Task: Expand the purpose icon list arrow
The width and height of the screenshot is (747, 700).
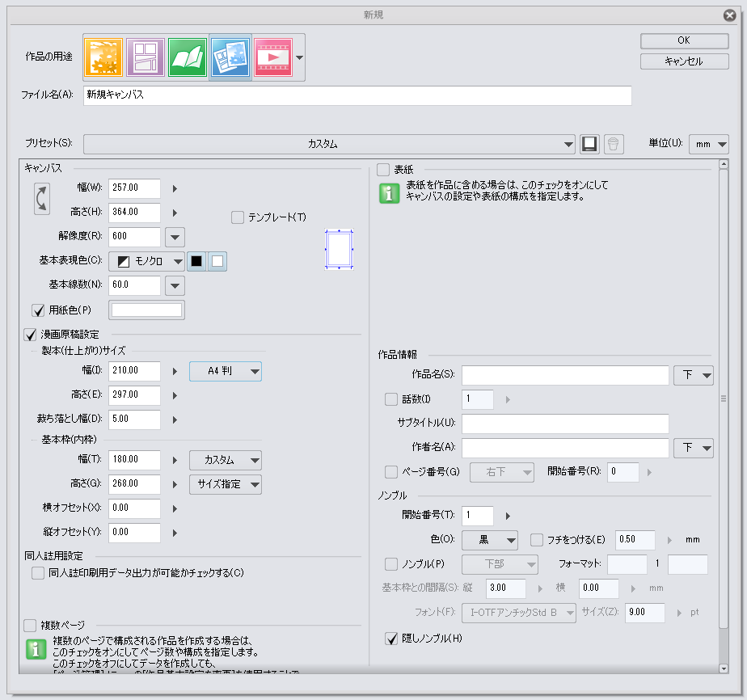Action: [299, 57]
